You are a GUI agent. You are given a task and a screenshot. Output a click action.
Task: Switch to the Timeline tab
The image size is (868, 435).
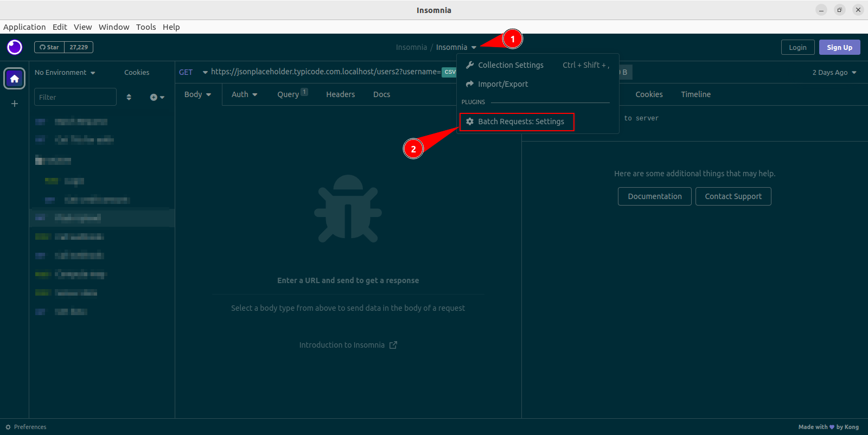click(696, 94)
